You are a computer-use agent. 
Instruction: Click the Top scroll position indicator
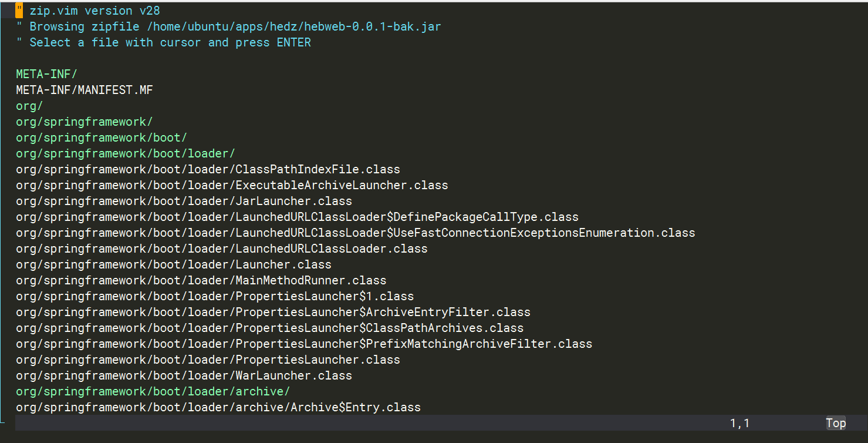coord(836,423)
